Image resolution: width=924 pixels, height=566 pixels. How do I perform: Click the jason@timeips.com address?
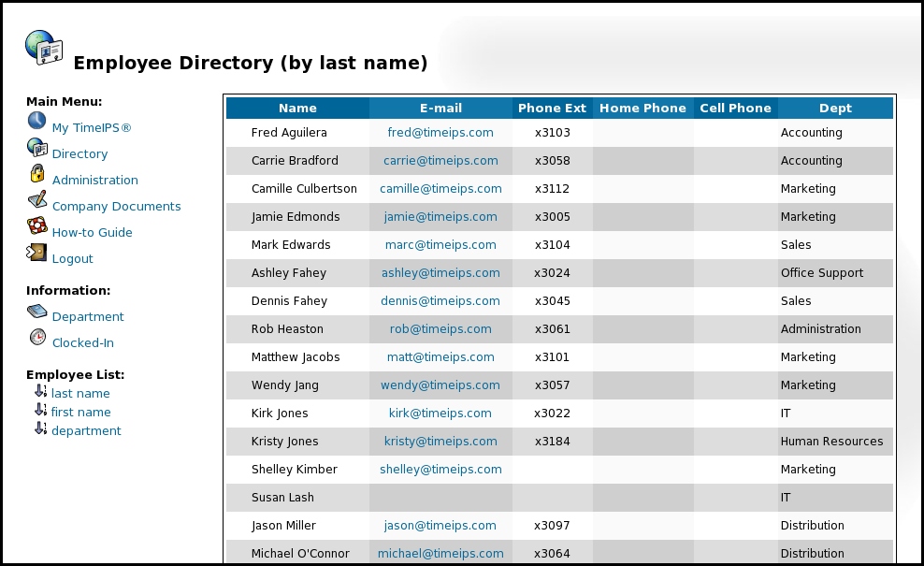click(x=440, y=526)
